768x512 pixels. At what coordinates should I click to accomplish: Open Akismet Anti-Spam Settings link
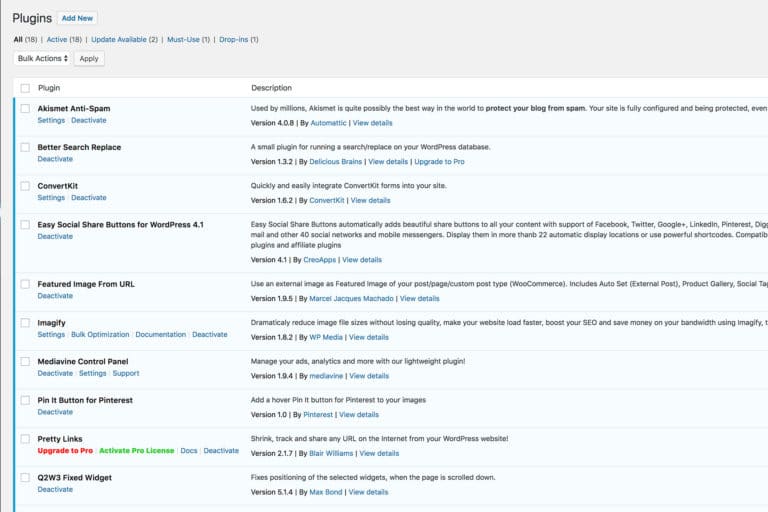[x=51, y=120]
